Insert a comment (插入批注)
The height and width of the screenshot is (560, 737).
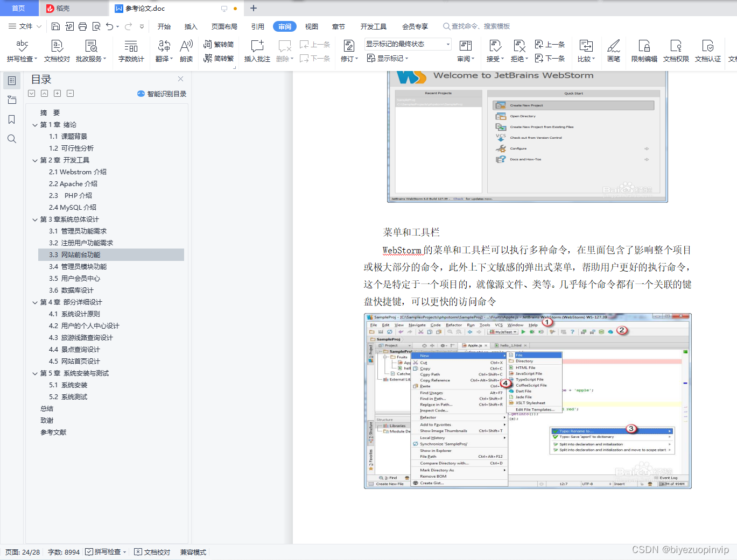(x=257, y=51)
